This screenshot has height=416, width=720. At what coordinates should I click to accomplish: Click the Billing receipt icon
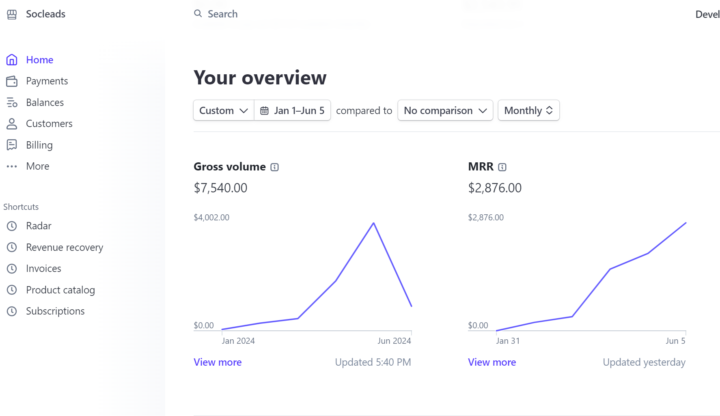(x=12, y=145)
